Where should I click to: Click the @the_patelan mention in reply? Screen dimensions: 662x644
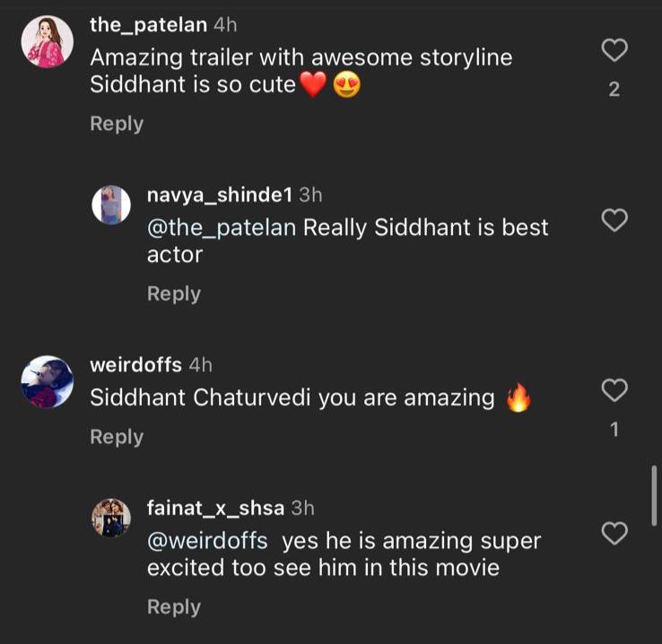(x=222, y=228)
